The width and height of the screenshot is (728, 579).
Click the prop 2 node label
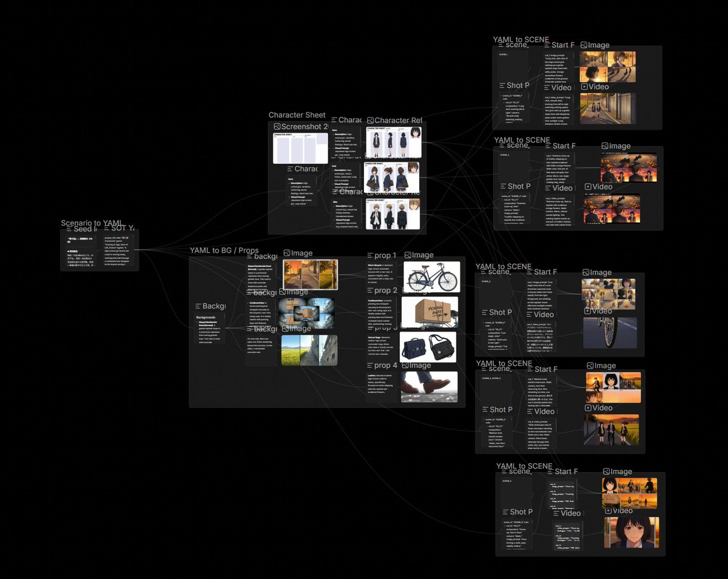click(x=386, y=291)
